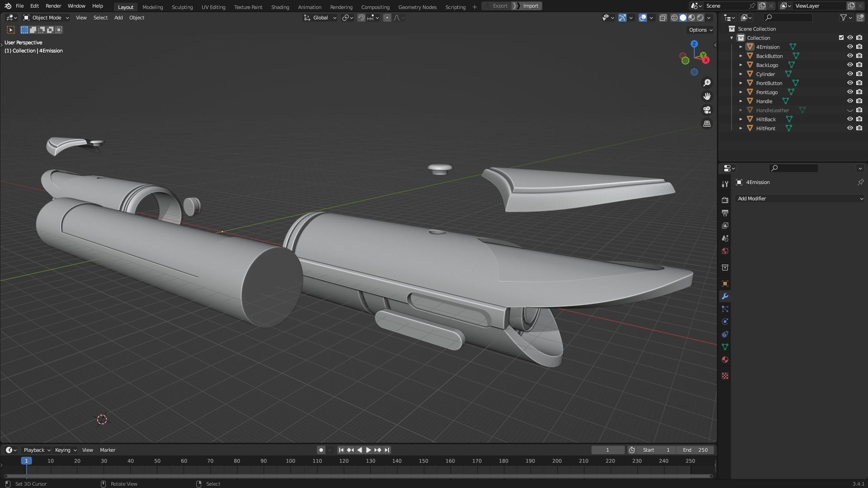Open the Modifier properties wrench tab

click(725, 296)
